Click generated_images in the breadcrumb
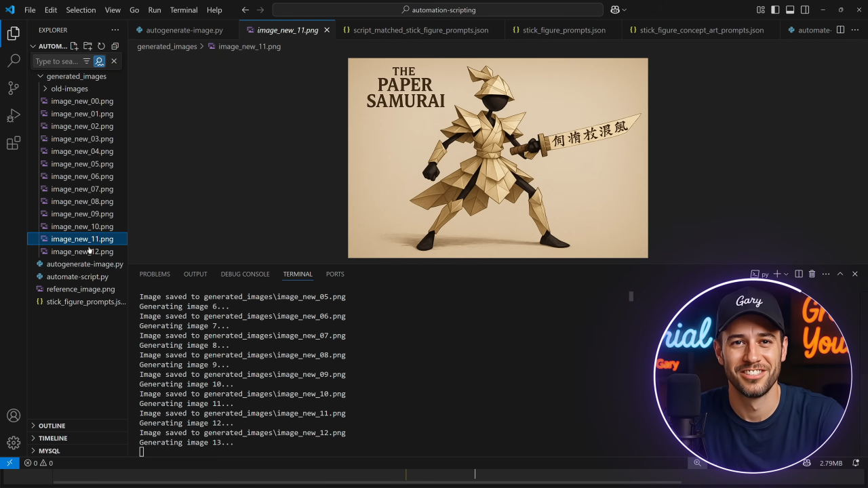868x488 pixels. (167, 47)
